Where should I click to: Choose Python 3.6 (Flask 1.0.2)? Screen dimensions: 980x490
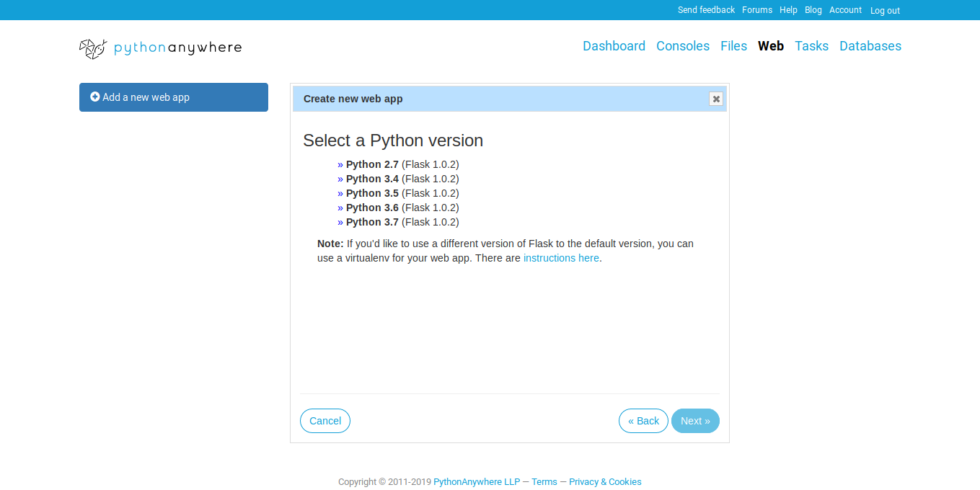pyautogui.click(x=398, y=208)
